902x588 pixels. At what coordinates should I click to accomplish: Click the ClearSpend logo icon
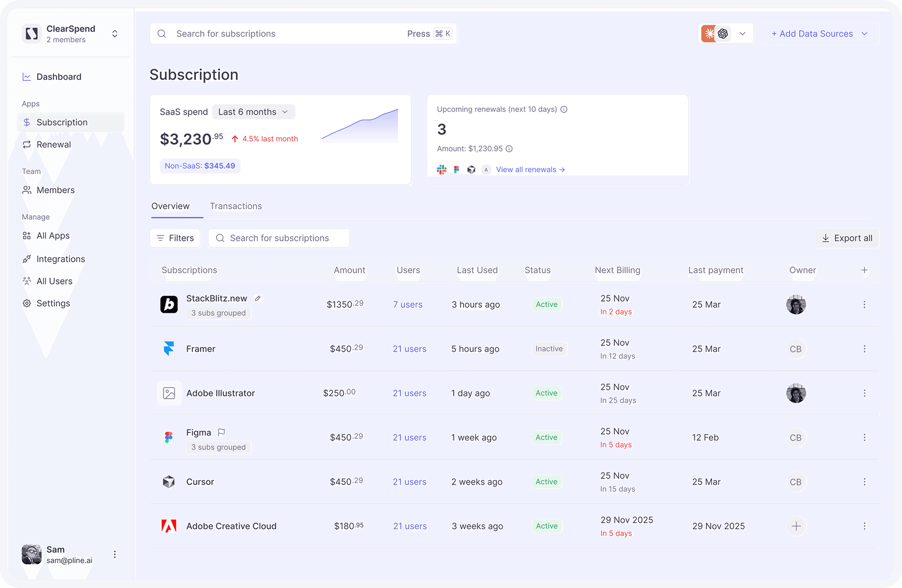(x=31, y=34)
